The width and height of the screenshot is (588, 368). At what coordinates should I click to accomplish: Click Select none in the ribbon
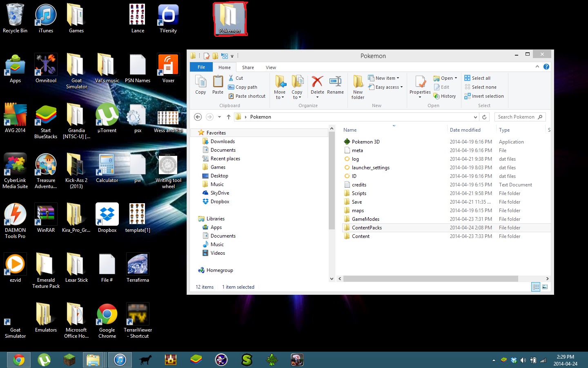click(x=480, y=87)
